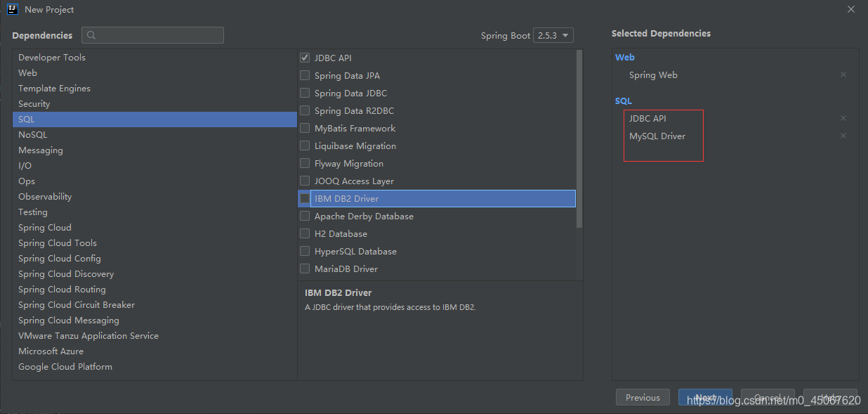868x414 pixels.
Task: Click the IntelliJ IDEA logo in title bar
Action: coord(13,9)
